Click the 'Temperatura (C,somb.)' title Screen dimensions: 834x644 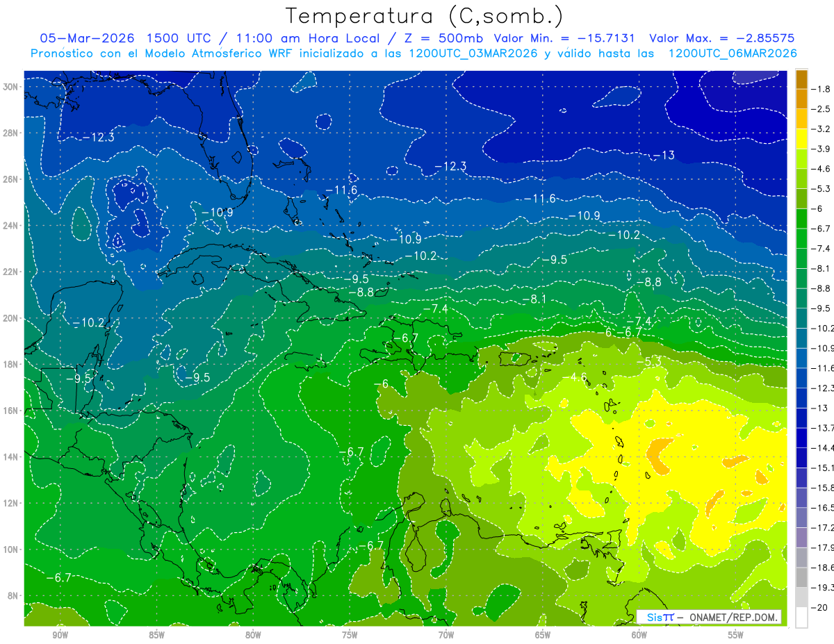click(425, 15)
